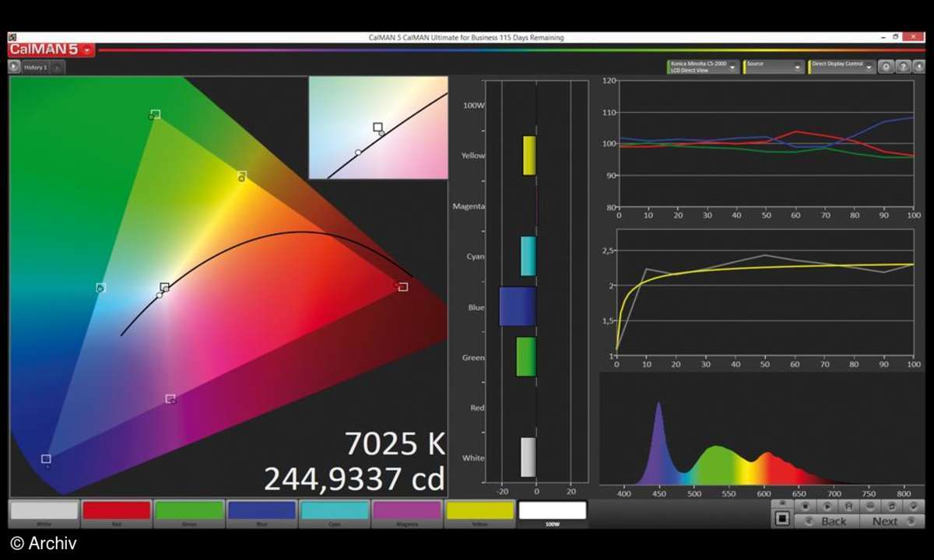
Task: Click the Magenta label in bar chart
Action: click(x=469, y=206)
